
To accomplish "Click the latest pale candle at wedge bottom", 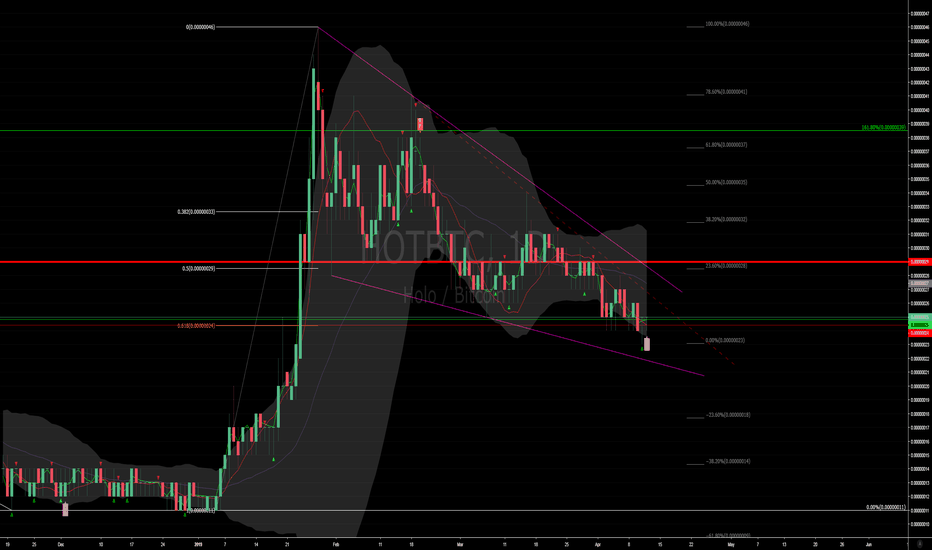I will pos(647,344).
